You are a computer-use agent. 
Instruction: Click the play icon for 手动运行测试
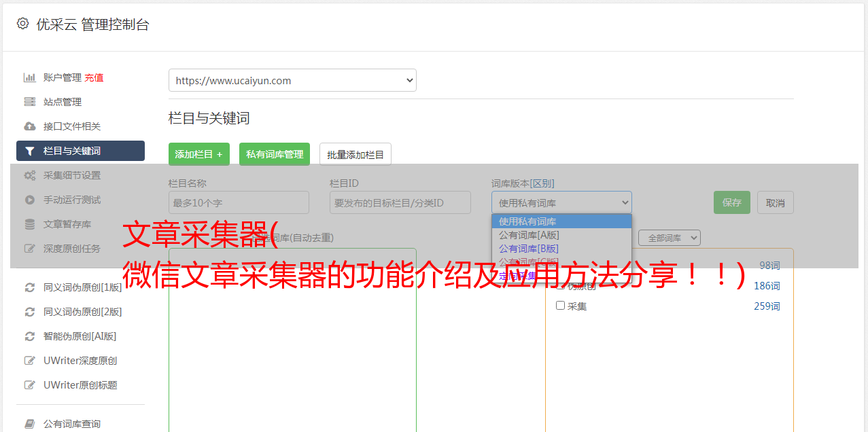tap(30, 200)
